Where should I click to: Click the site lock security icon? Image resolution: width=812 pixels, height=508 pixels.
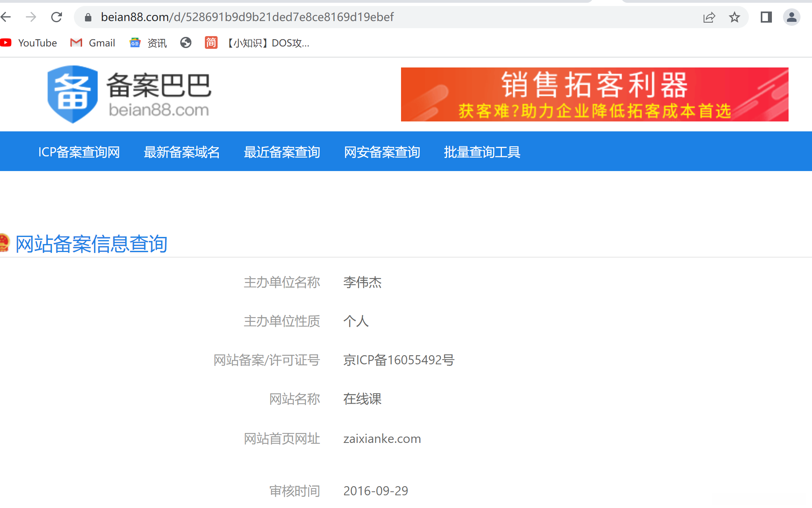[88, 17]
